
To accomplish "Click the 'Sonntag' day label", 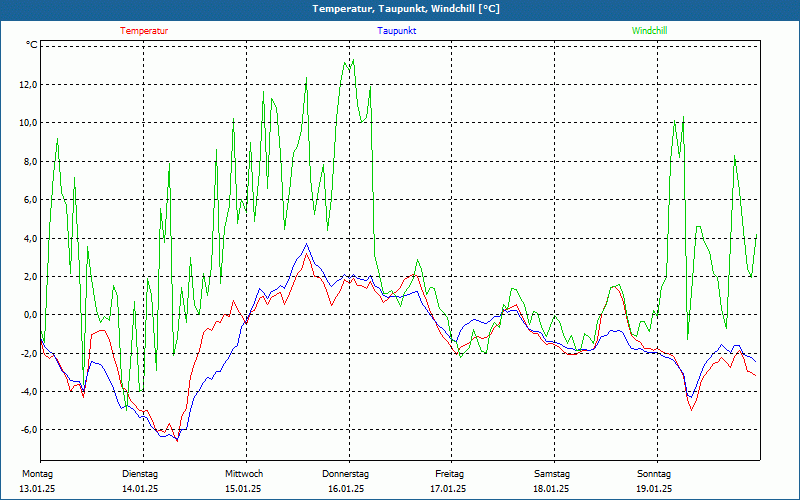I will click(x=654, y=474).
